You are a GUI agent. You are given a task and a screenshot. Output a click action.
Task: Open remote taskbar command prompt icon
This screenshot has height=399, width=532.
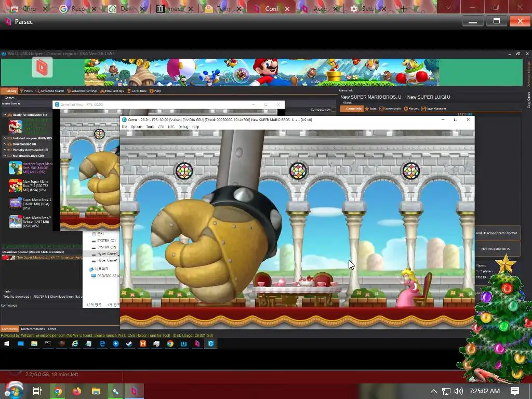(48, 344)
